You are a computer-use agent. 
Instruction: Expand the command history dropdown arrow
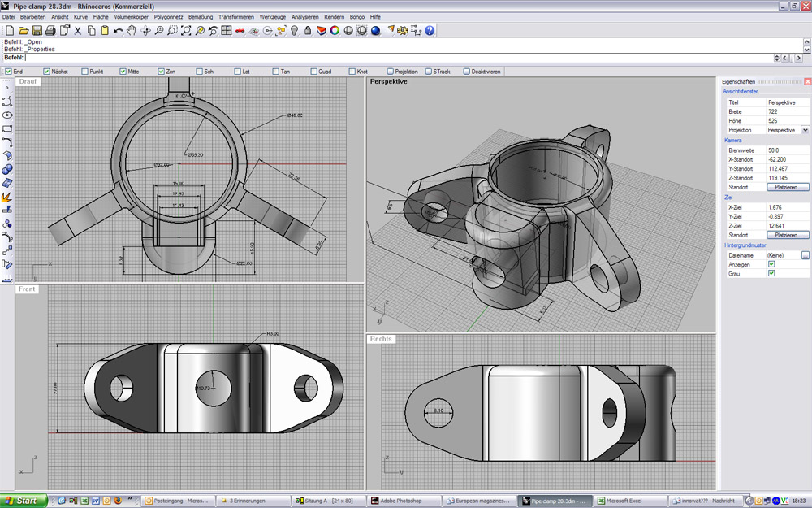[777, 58]
